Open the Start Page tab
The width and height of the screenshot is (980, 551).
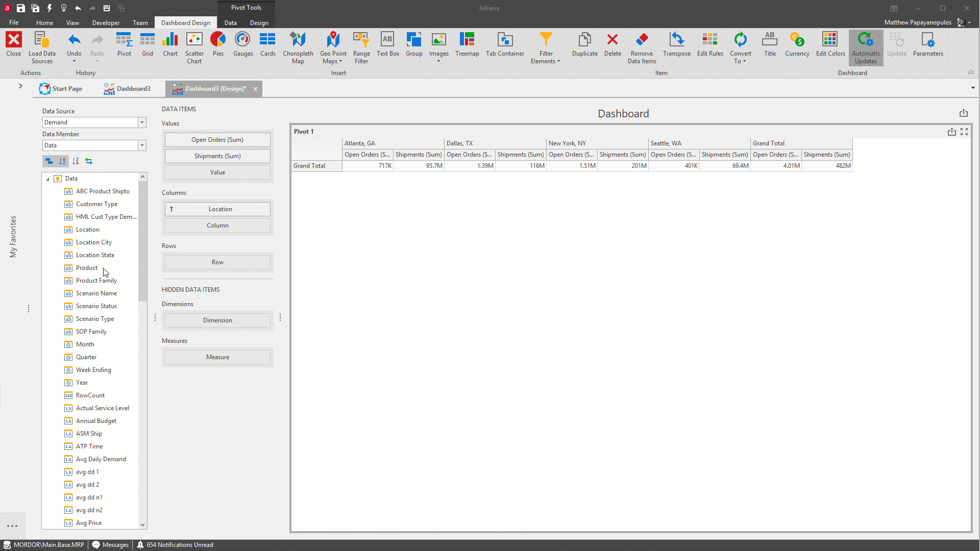(x=61, y=89)
